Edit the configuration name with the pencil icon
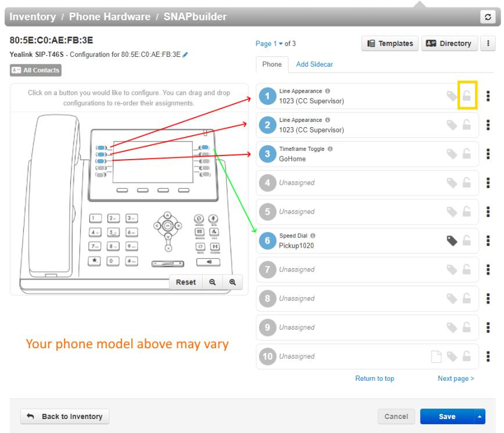This screenshot has width=504, height=433. (185, 55)
